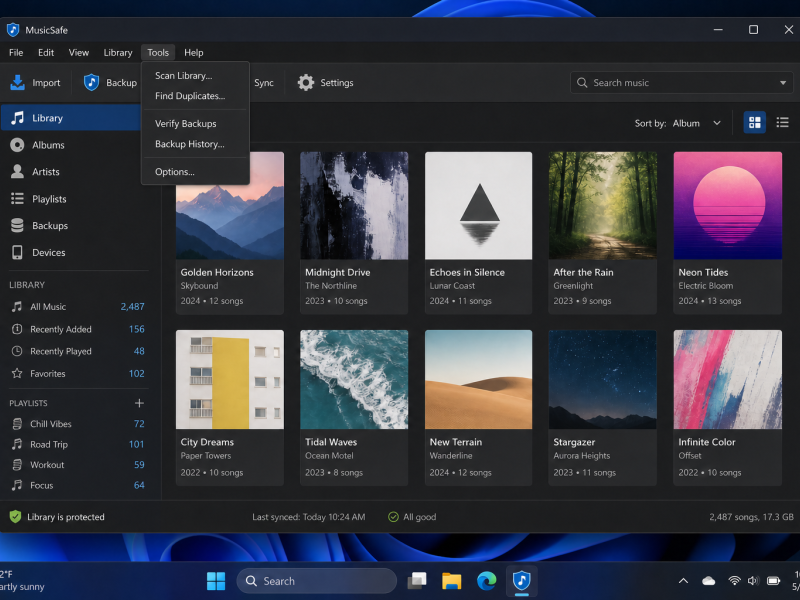Open the City Dreams album cover

[x=230, y=380]
